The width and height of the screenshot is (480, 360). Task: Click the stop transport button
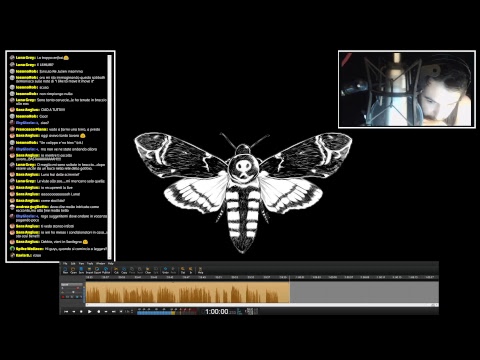point(81,311)
